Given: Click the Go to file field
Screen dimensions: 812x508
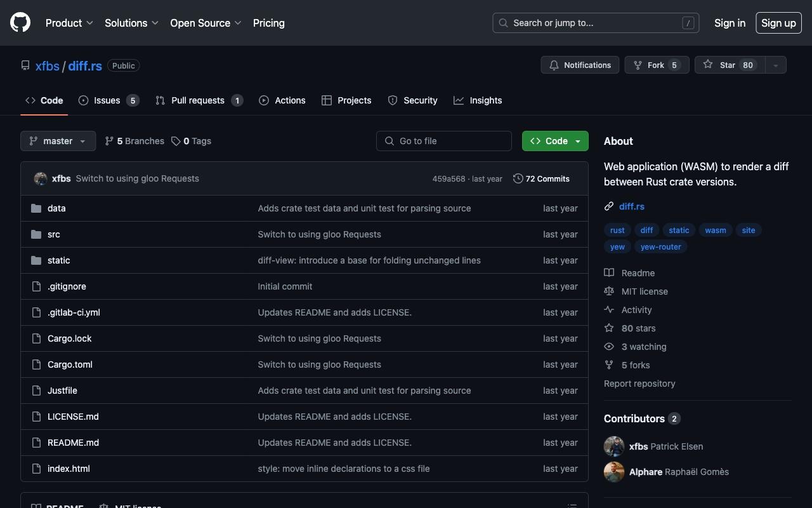Looking at the screenshot, I should click(x=444, y=141).
